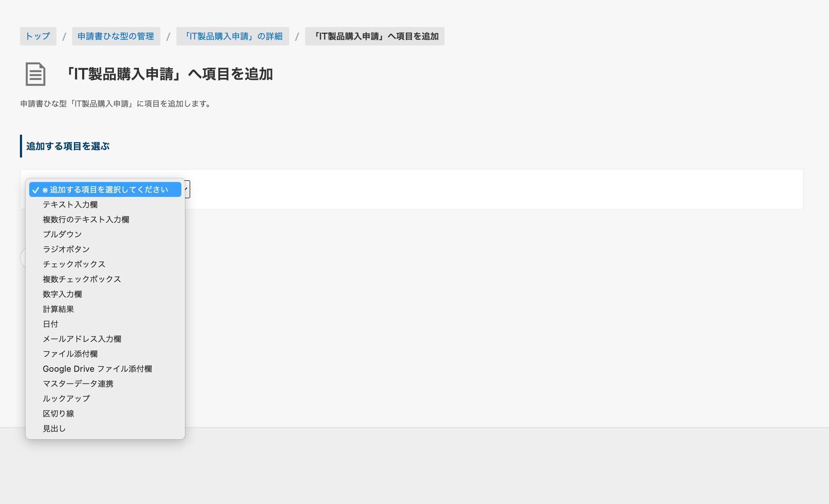This screenshot has height=504, width=829.
Task: Click the page title 「IT製品購入申請」へ項目を追加
Action: tap(169, 74)
